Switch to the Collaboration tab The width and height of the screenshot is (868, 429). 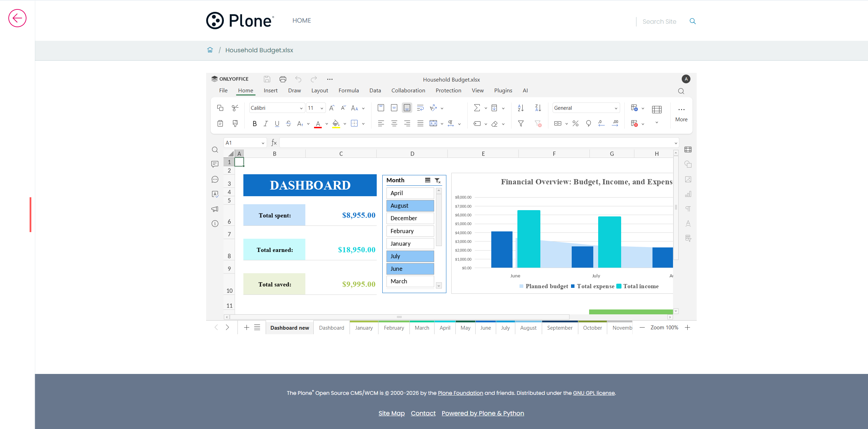click(x=408, y=91)
